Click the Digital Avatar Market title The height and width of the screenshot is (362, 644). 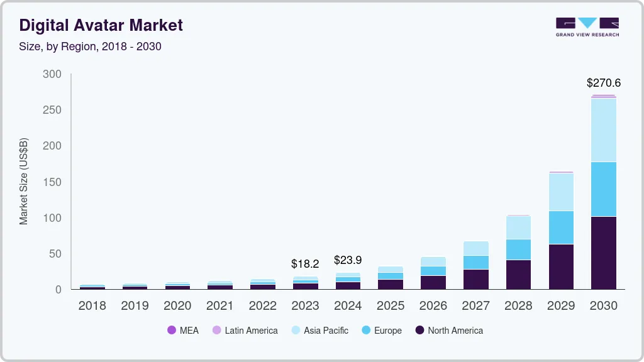coord(101,25)
